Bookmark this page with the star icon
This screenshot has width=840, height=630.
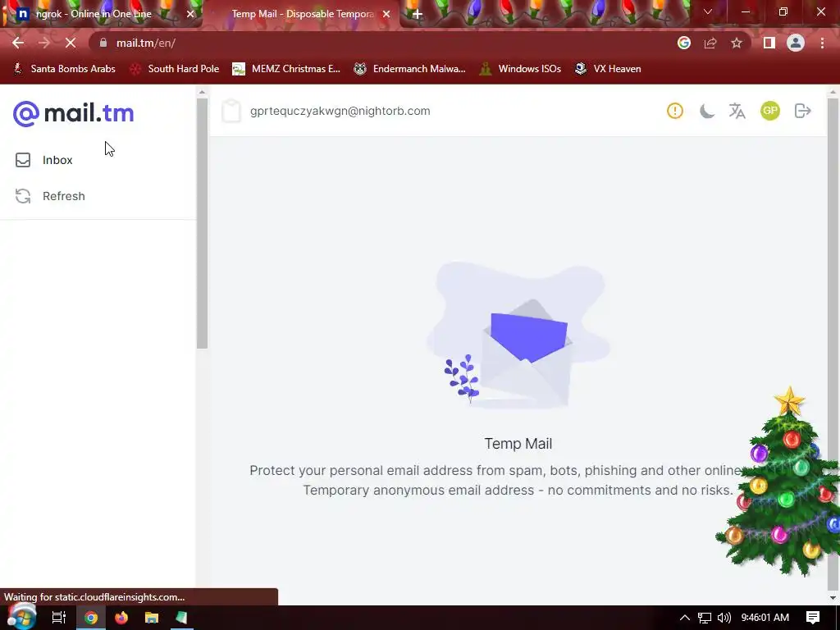click(737, 43)
